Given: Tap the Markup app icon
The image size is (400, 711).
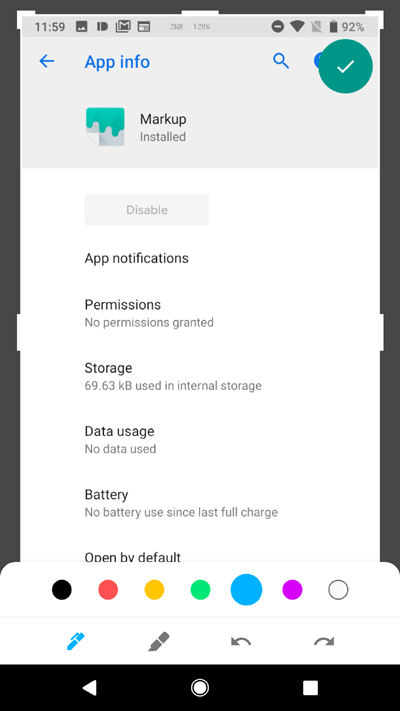Looking at the screenshot, I should pos(105,127).
